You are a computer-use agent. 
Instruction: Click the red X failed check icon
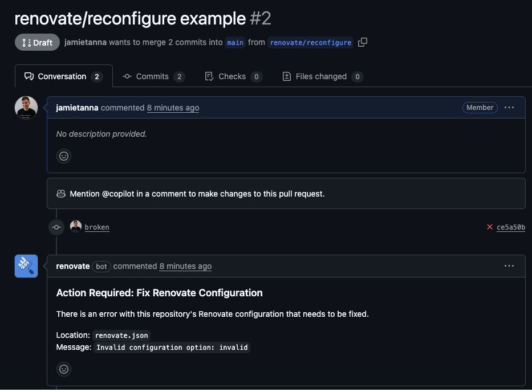489,227
